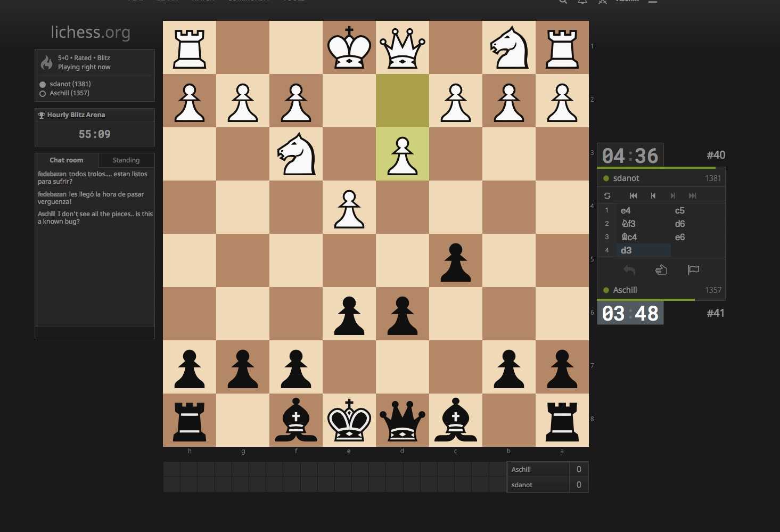This screenshot has width=780, height=532.
Task: Click the 55:09 tournament countdown timer
Action: 95,134
